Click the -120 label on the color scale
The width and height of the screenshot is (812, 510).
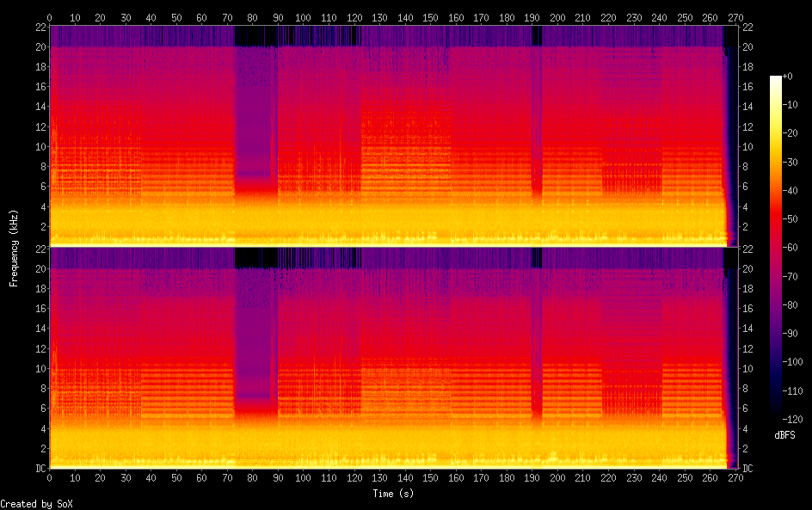(796, 420)
